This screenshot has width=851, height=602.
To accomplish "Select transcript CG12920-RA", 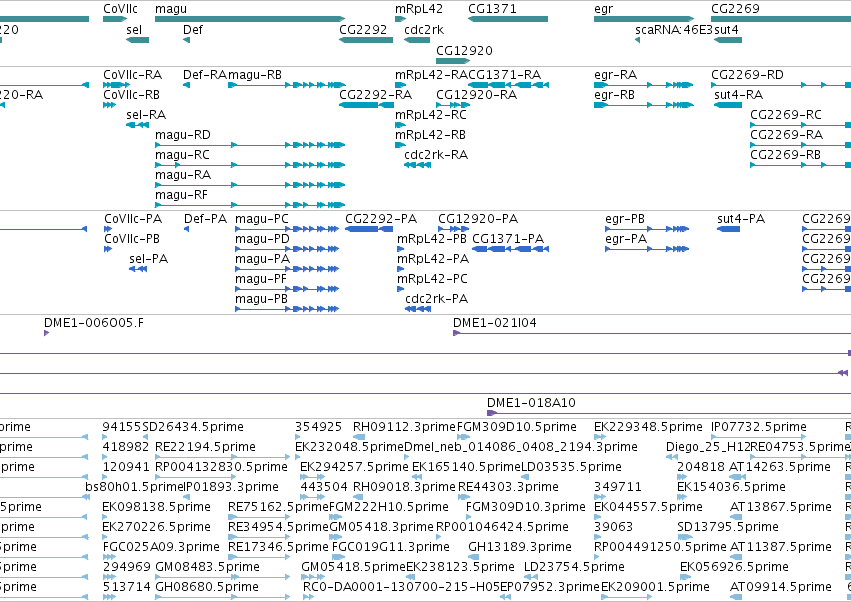I will pos(476,94).
